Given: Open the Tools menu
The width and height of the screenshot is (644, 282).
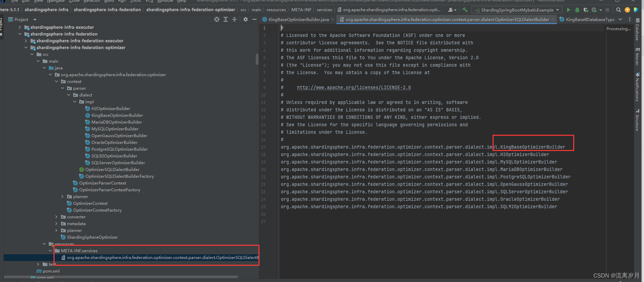Looking at the screenshot, I should (x=136, y=1).
